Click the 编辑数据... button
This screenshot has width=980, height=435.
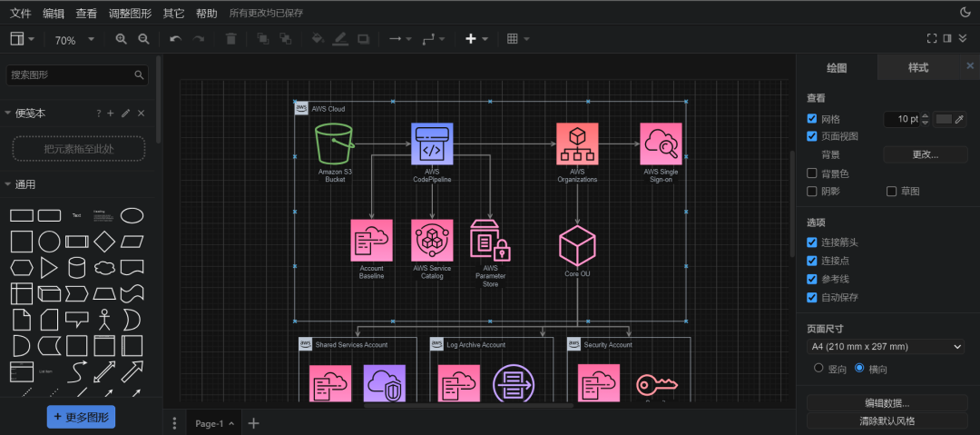(x=887, y=402)
